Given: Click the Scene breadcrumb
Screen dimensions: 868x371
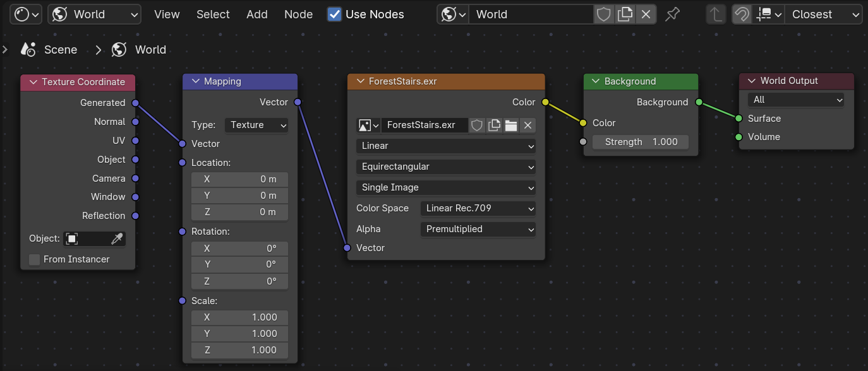Looking at the screenshot, I should [x=49, y=50].
